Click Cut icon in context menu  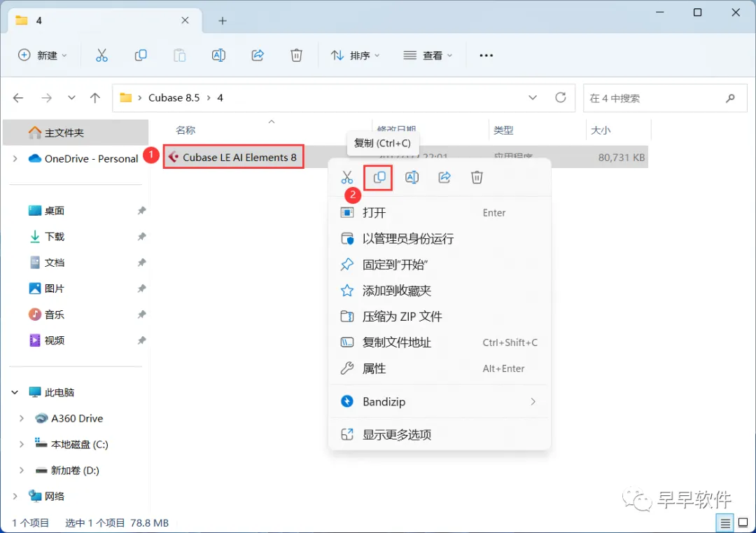pyautogui.click(x=347, y=177)
